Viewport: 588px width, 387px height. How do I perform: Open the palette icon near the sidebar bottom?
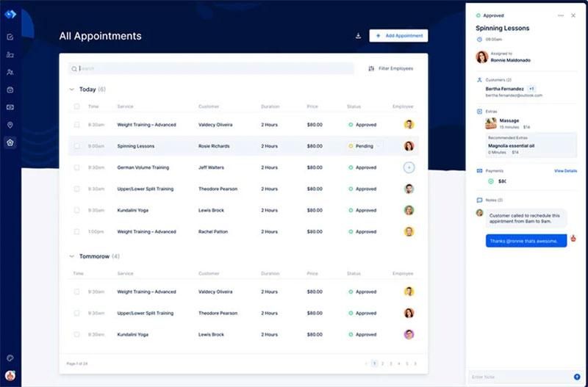point(10,358)
